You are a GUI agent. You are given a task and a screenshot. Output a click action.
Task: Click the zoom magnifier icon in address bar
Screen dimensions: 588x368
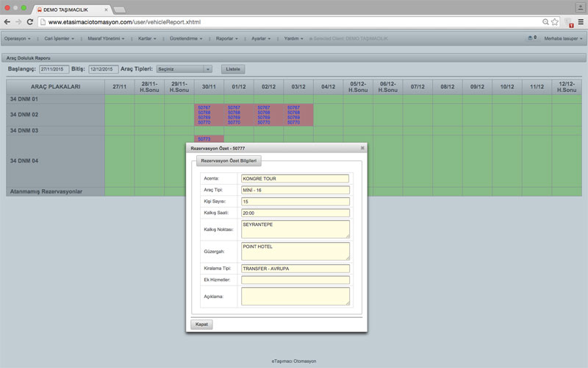(545, 22)
